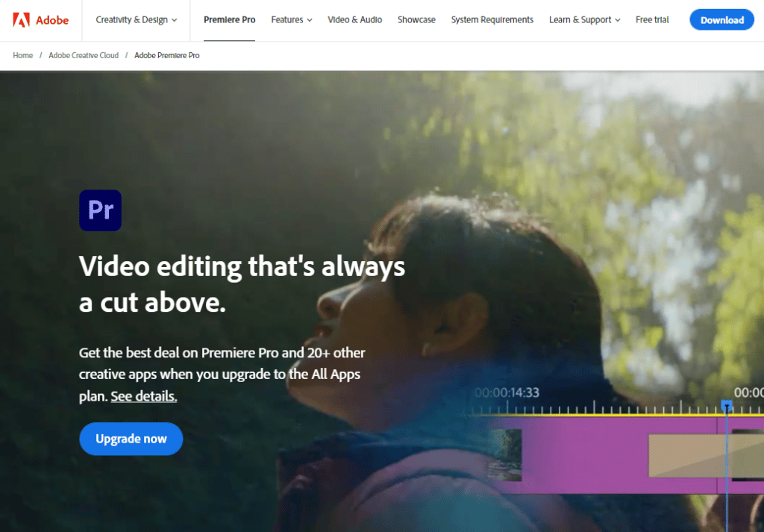Click the Upgrade now button
The image size is (764, 532).
click(x=131, y=439)
